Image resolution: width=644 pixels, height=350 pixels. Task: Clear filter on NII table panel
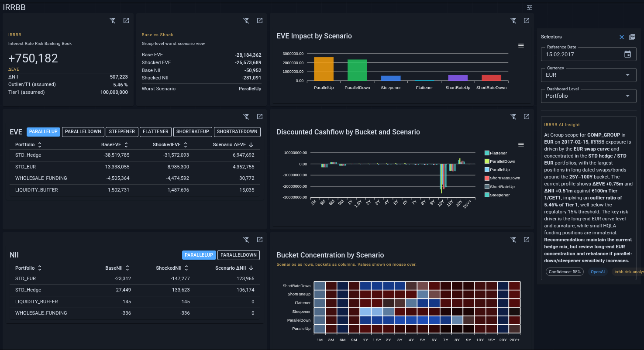tap(246, 240)
